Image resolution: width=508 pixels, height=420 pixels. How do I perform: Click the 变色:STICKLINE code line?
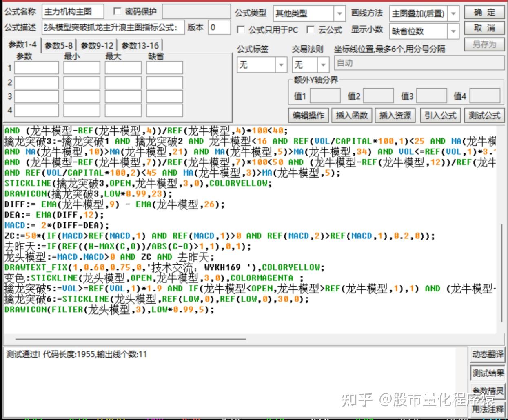point(154,278)
